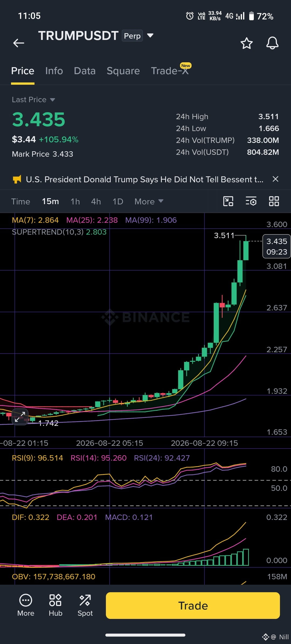Tap the 24h Low value 1.666
This screenshot has width=291, height=644.
pos(269,128)
